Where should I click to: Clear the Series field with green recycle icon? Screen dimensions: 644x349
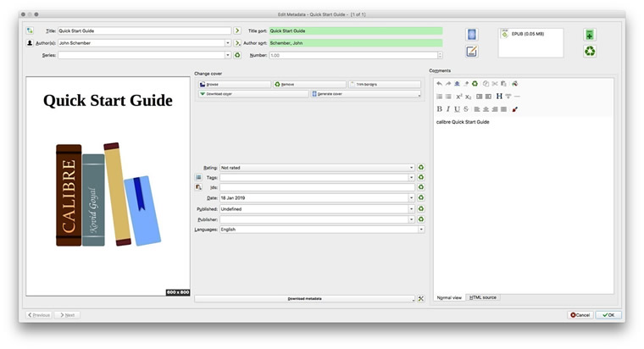pos(237,55)
